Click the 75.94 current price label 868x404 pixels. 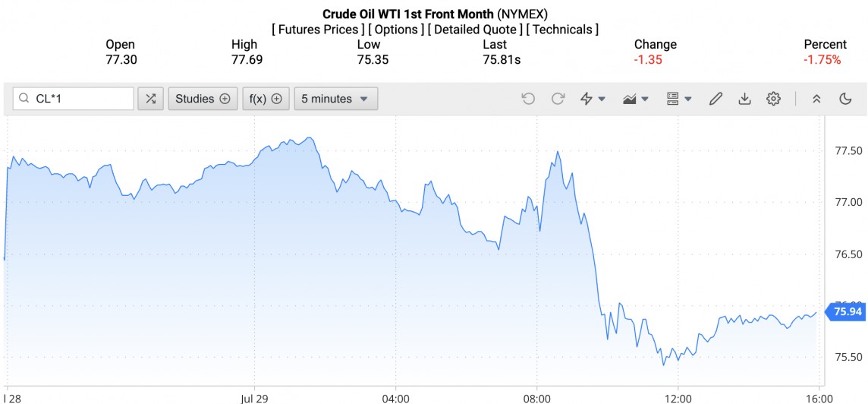pyautogui.click(x=847, y=311)
